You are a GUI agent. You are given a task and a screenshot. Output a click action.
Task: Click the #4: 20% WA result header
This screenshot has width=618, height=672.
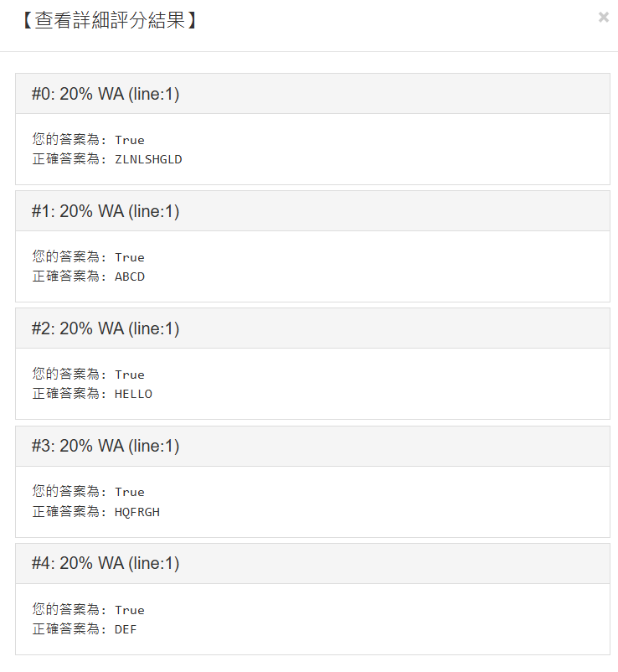tap(106, 563)
